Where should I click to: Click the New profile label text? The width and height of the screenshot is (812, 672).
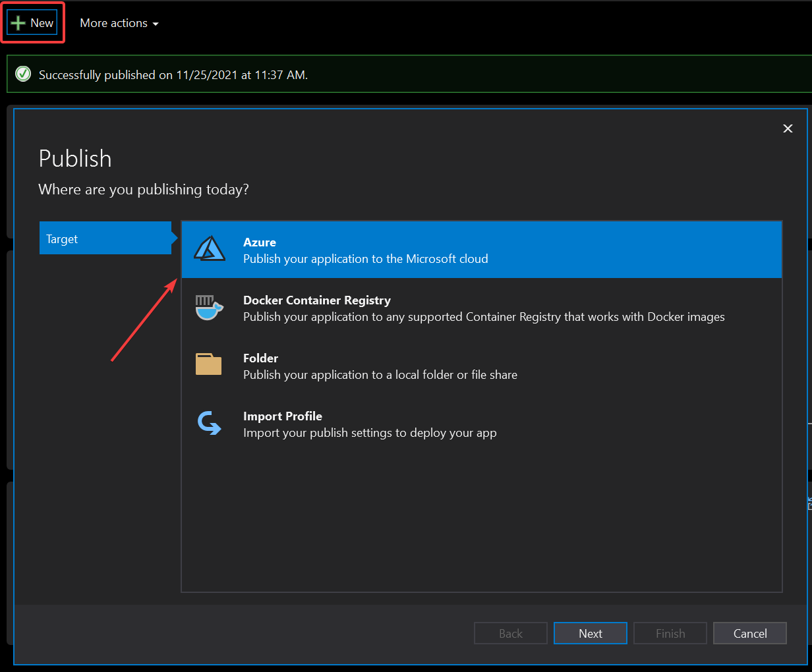tap(42, 23)
